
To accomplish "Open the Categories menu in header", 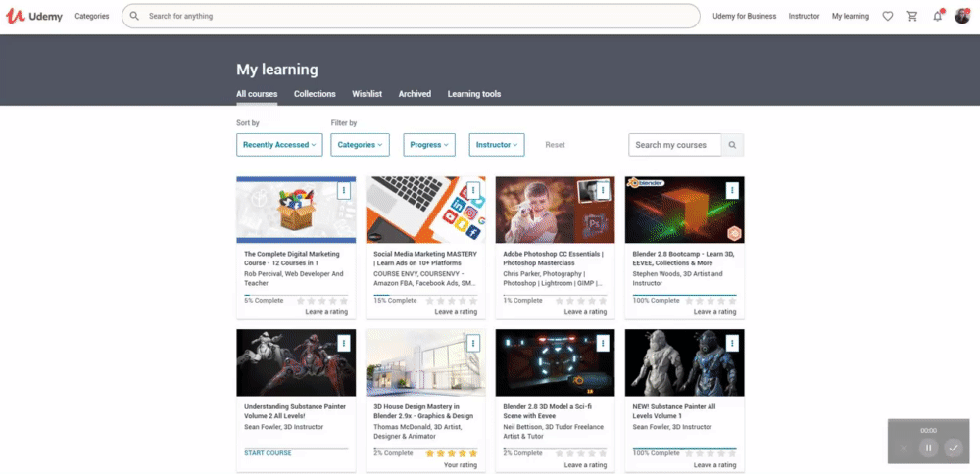I will 92,17.
